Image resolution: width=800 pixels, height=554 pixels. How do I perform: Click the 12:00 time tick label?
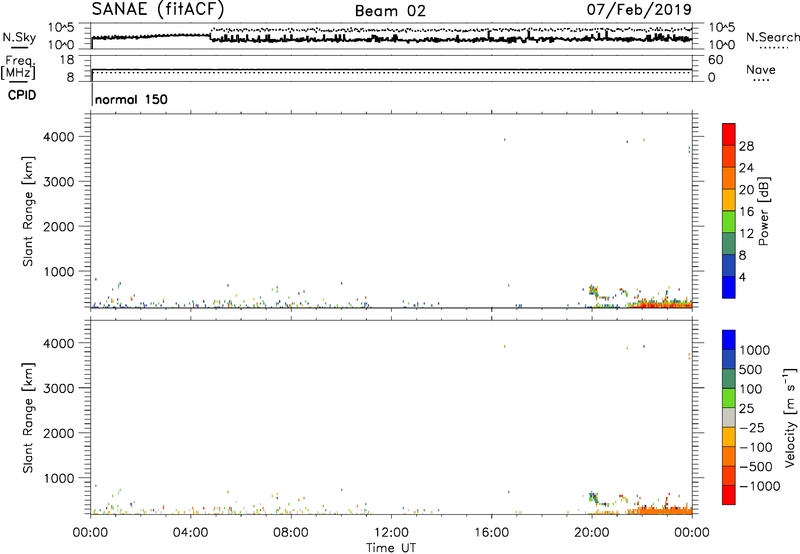click(x=391, y=533)
